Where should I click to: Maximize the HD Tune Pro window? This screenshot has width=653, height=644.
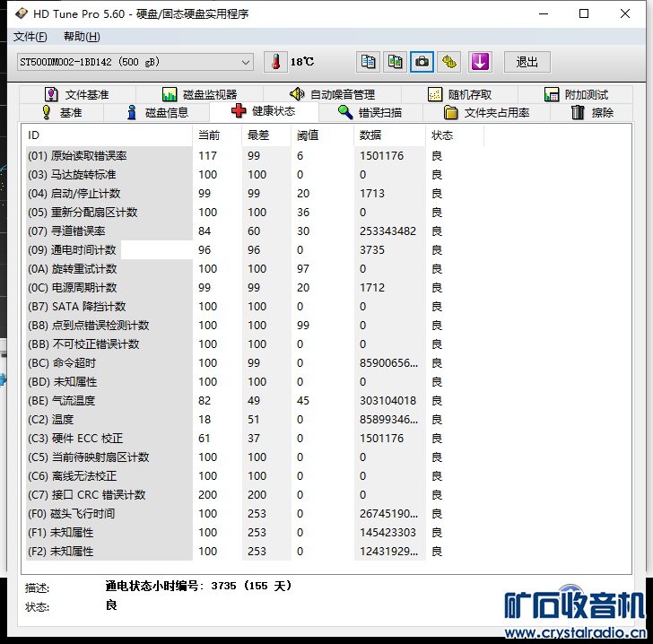click(x=584, y=13)
